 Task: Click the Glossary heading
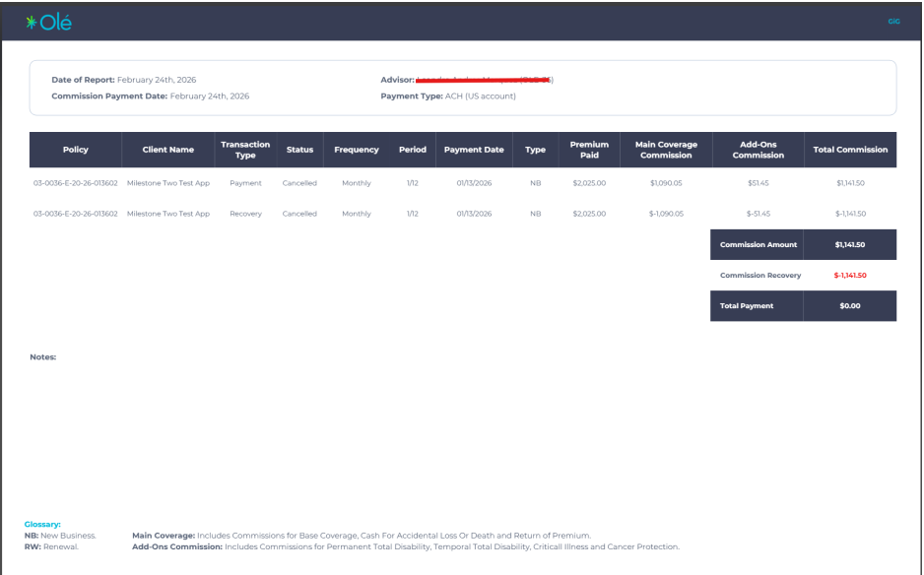pyautogui.click(x=42, y=525)
